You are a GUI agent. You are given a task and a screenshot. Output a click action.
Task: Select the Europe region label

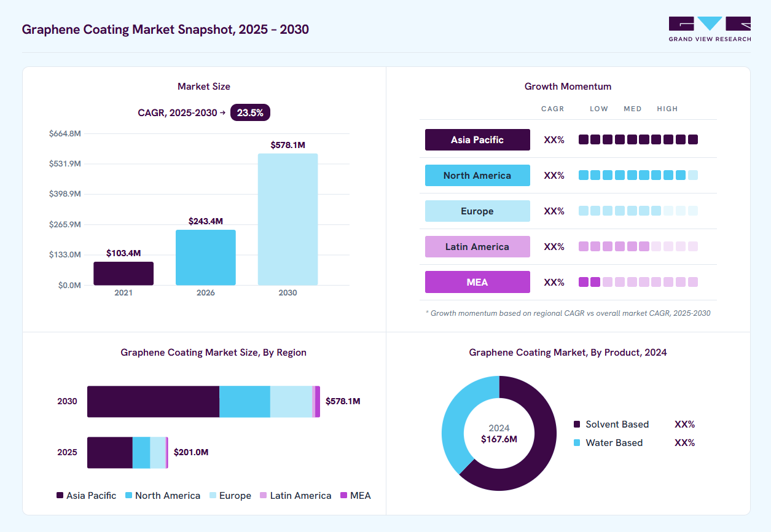point(477,211)
